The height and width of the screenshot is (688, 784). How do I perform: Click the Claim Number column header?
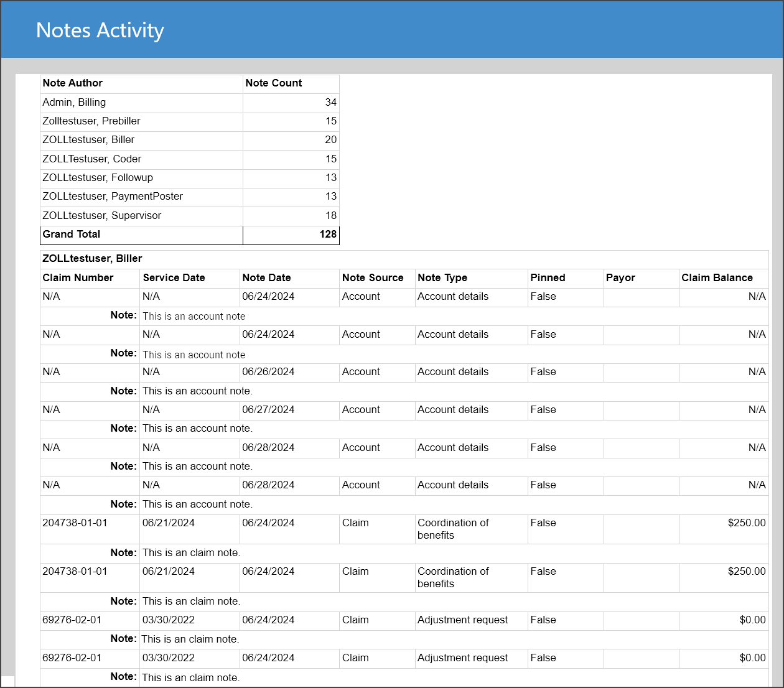coord(78,278)
